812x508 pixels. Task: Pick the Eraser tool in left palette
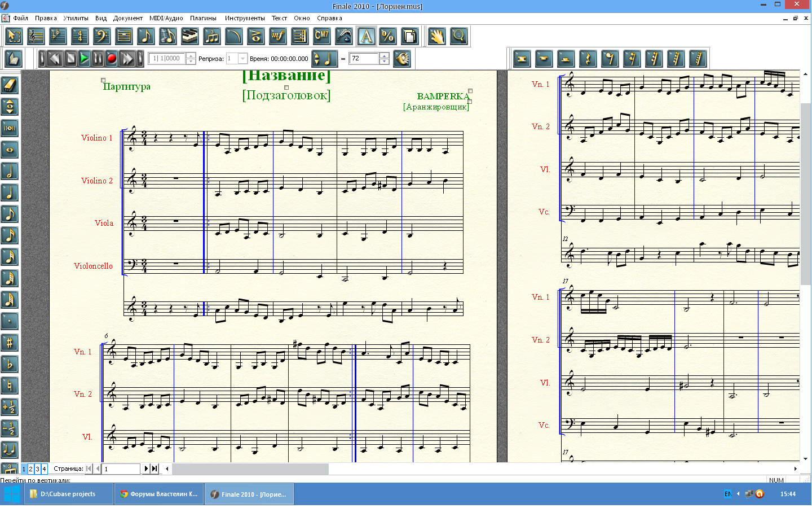[x=10, y=85]
